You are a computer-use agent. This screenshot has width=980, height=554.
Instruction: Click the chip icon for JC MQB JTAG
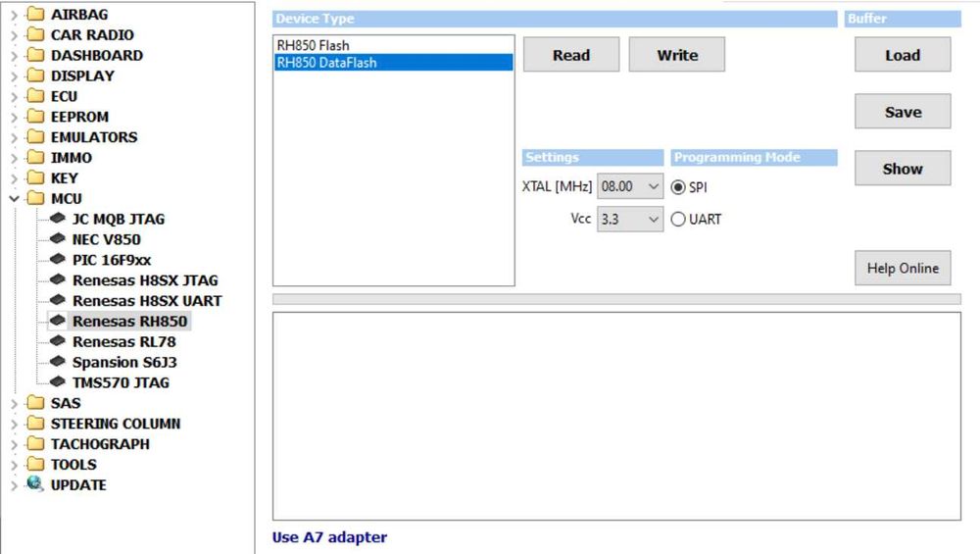point(58,219)
